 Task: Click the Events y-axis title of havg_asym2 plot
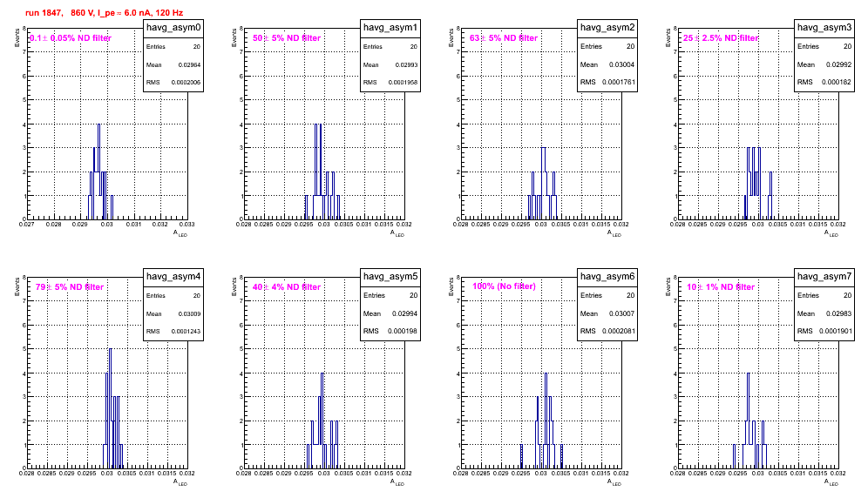(451, 38)
